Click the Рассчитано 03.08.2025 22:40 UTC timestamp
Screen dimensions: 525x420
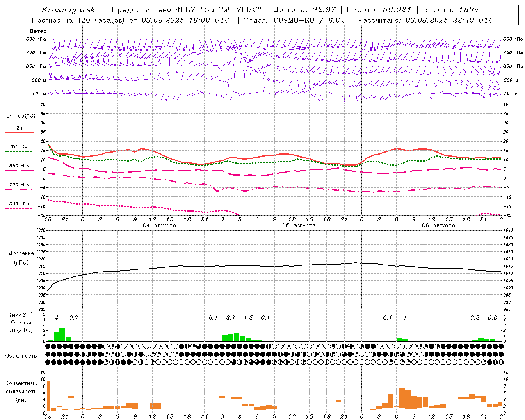pyautogui.click(x=426, y=20)
